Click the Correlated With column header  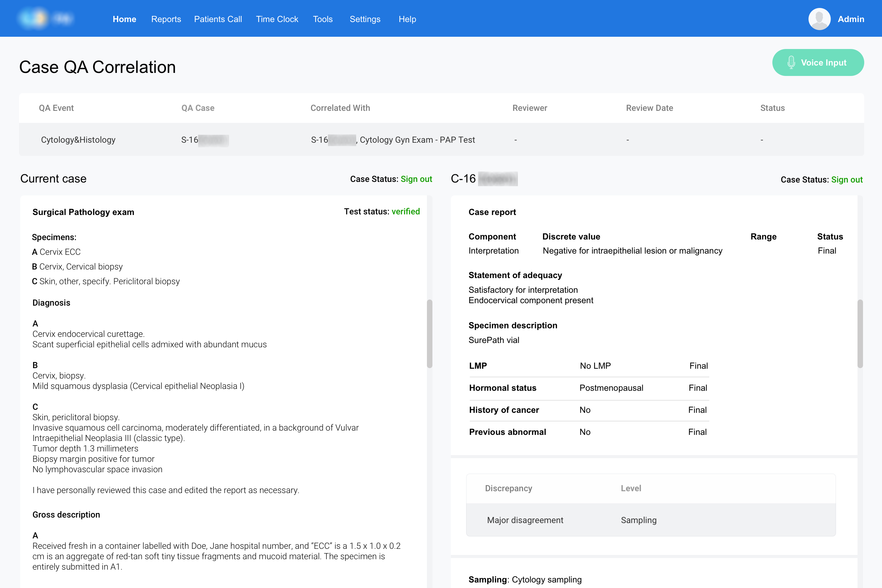pos(340,108)
